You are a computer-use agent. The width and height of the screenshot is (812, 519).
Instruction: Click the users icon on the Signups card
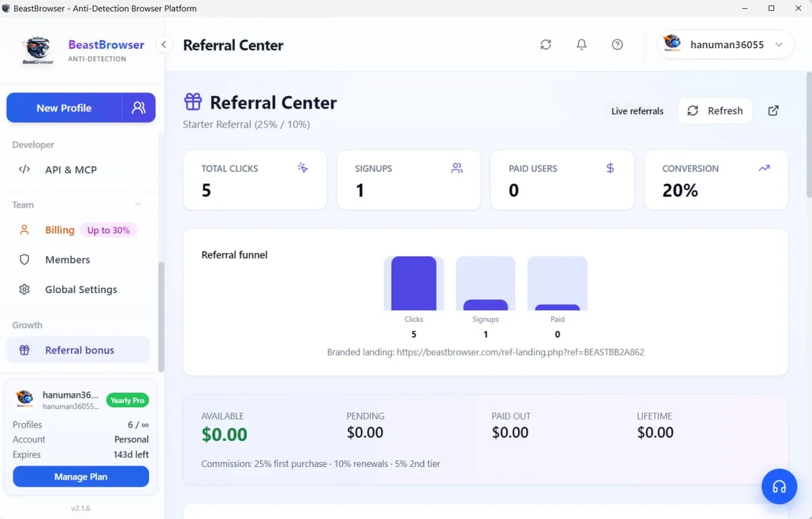pyautogui.click(x=457, y=168)
